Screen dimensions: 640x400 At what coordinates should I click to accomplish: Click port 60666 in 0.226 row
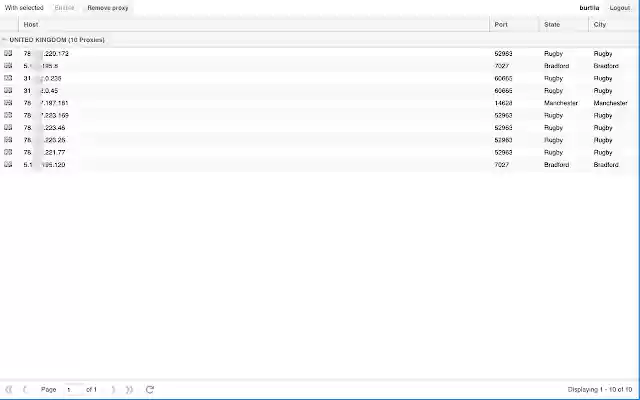click(x=503, y=78)
